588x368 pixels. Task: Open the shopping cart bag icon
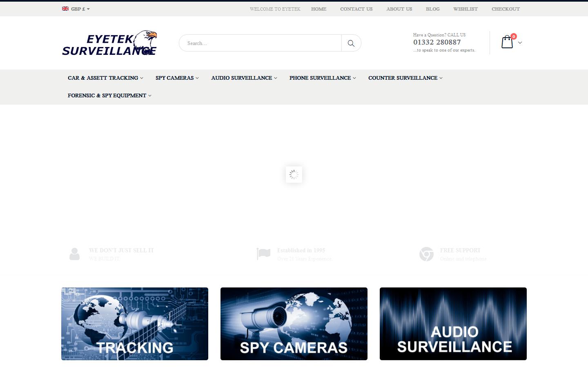pyautogui.click(x=507, y=42)
